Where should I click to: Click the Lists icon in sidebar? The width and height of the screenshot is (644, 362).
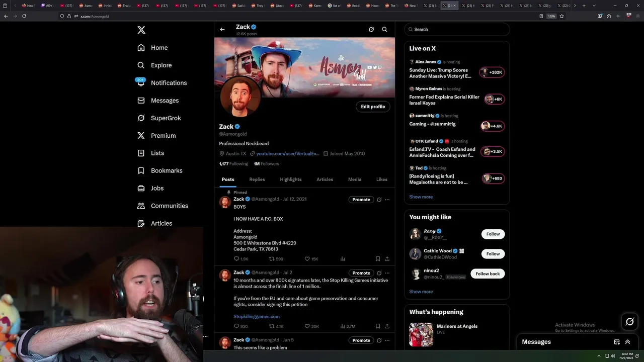pyautogui.click(x=141, y=153)
